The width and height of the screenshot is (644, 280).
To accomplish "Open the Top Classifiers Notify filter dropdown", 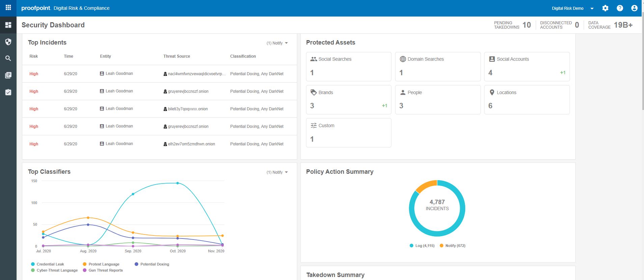I will pos(277,172).
